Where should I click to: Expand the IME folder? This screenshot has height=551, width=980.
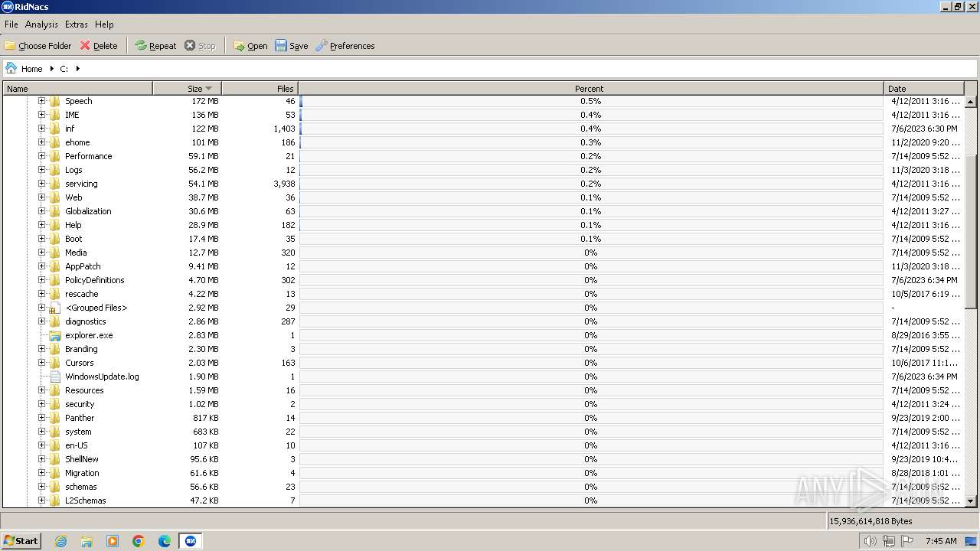click(x=41, y=115)
